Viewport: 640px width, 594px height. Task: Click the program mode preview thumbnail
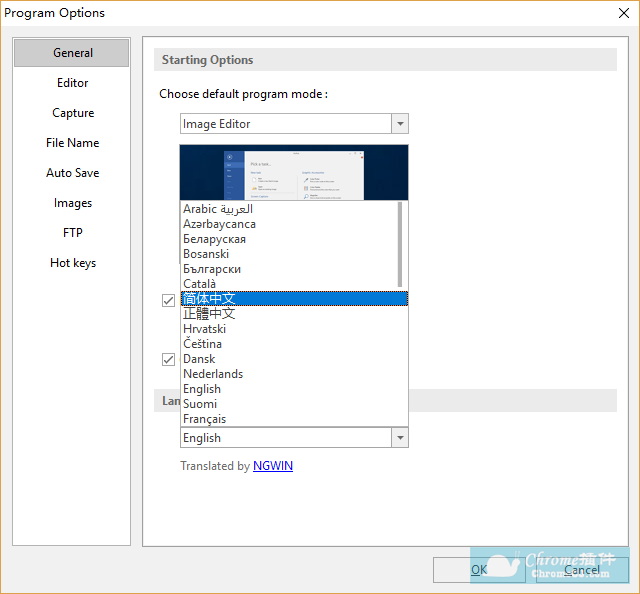pyautogui.click(x=294, y=172)
